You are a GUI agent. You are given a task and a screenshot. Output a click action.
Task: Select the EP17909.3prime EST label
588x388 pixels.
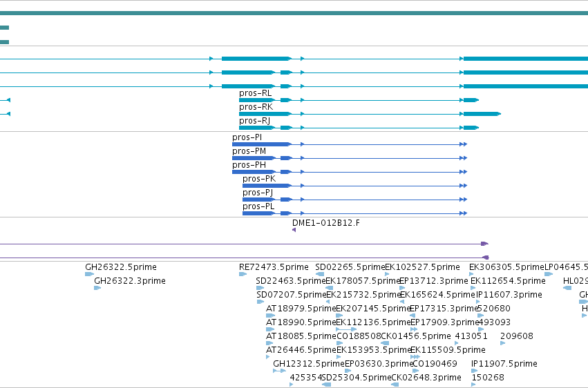tap(444, 323)
